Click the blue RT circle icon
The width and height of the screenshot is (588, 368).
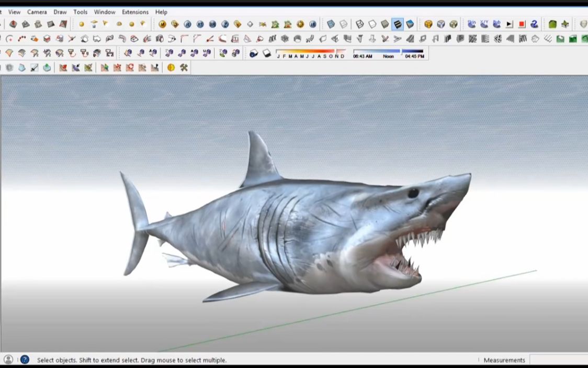(200, 25)
